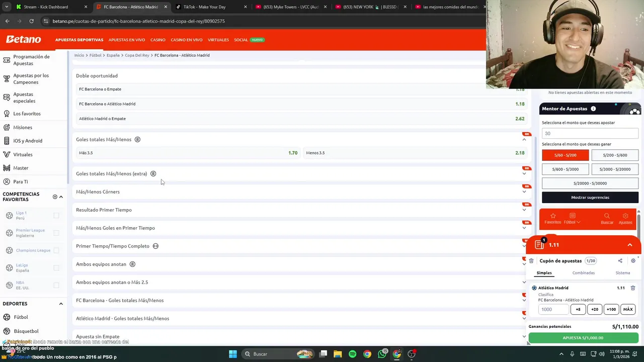Image resolution: width=644 pixels, height=362 pixels.
Task: Check the LaLiga España checkbox
Action: tap(56, 267)
